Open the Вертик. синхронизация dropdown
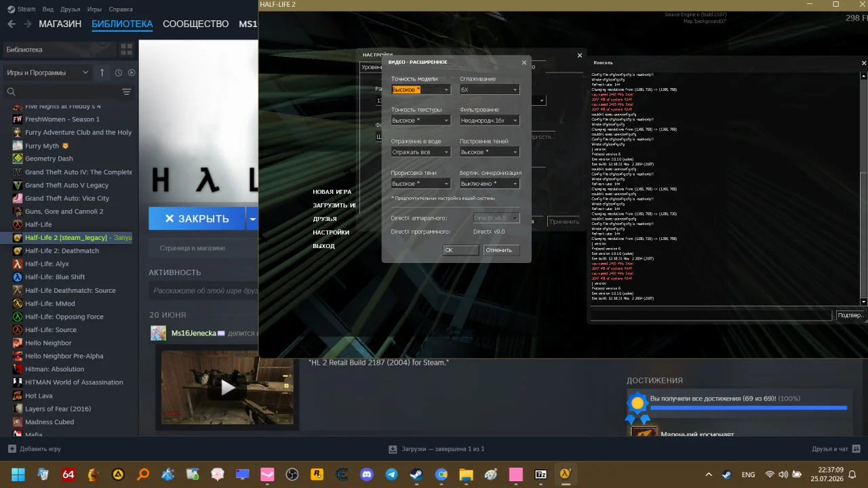 tap(489, 184)
